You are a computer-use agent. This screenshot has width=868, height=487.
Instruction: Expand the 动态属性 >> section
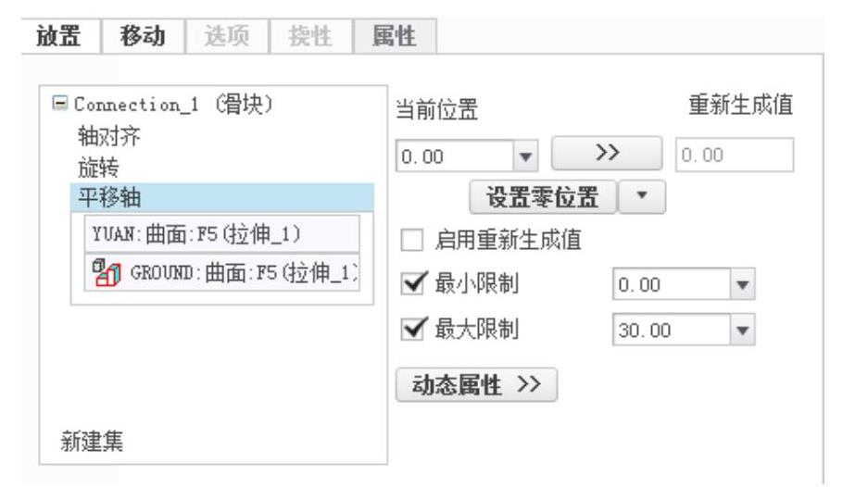[476, 384]
